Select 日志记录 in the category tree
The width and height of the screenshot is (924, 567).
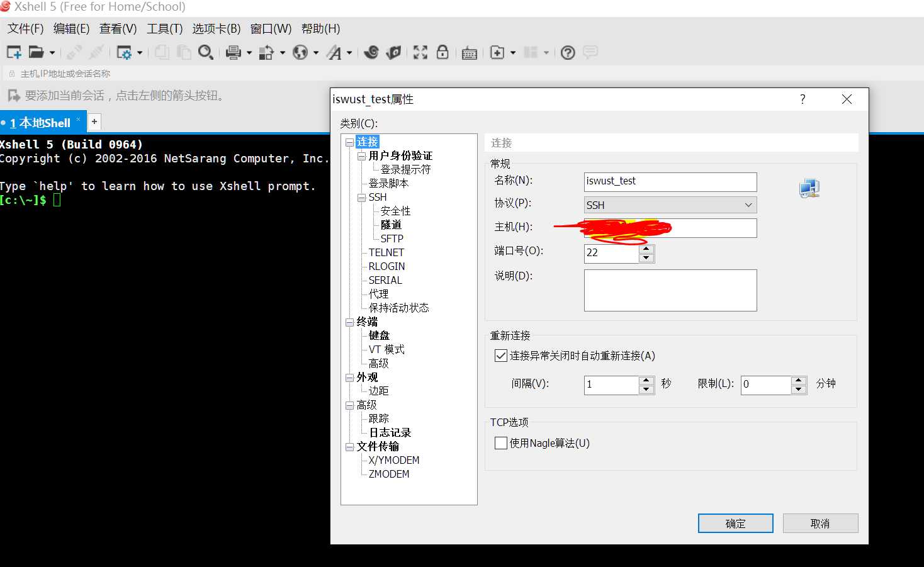(390, 433)
